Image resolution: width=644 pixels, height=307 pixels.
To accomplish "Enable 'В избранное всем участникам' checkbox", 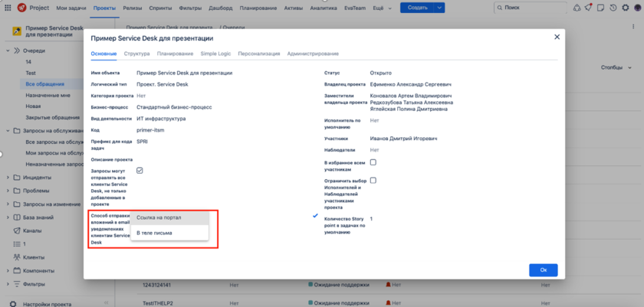I will [x=373, y=162].
